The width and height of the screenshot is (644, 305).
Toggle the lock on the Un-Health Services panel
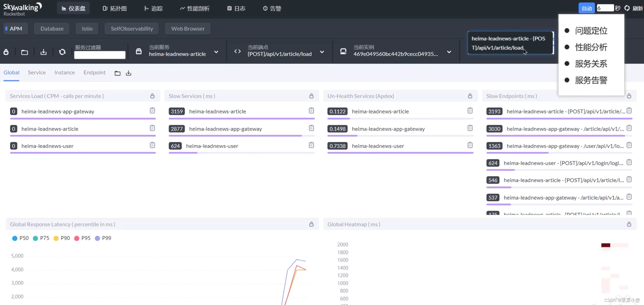[470, 96]
